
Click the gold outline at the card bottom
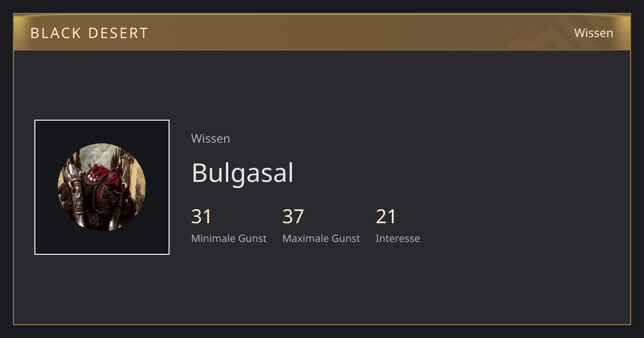[x=322, y=324]
